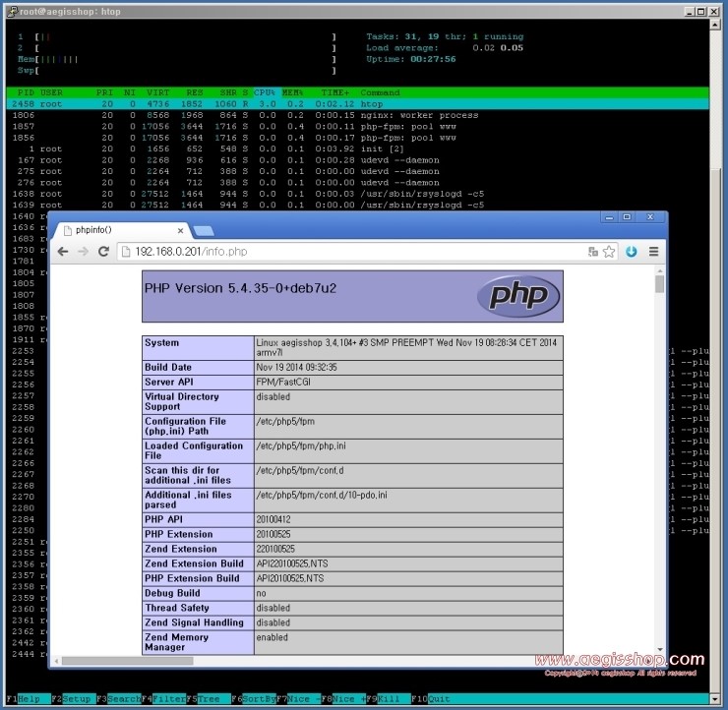
Task: Click the Thread Safety row label
Action: [177, 608]
